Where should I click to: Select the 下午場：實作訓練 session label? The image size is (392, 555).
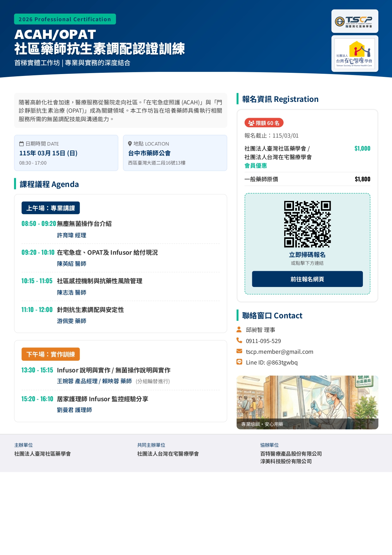[51, 354]
